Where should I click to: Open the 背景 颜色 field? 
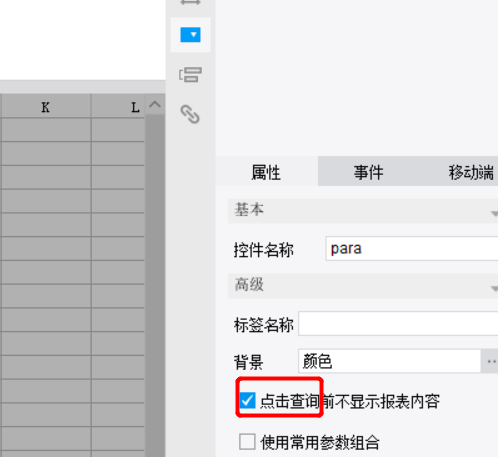(389, 361)
